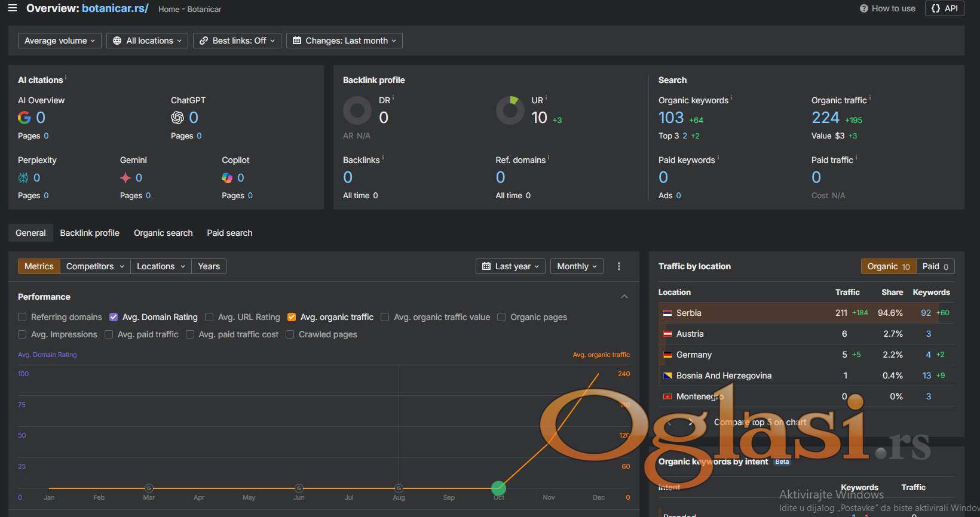
Task: Click the How to use help icon
Action: point(863,8)
